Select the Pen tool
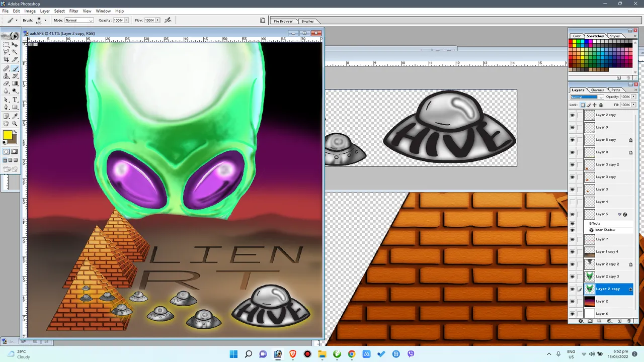The image size is (644, 362). point(6,107)
